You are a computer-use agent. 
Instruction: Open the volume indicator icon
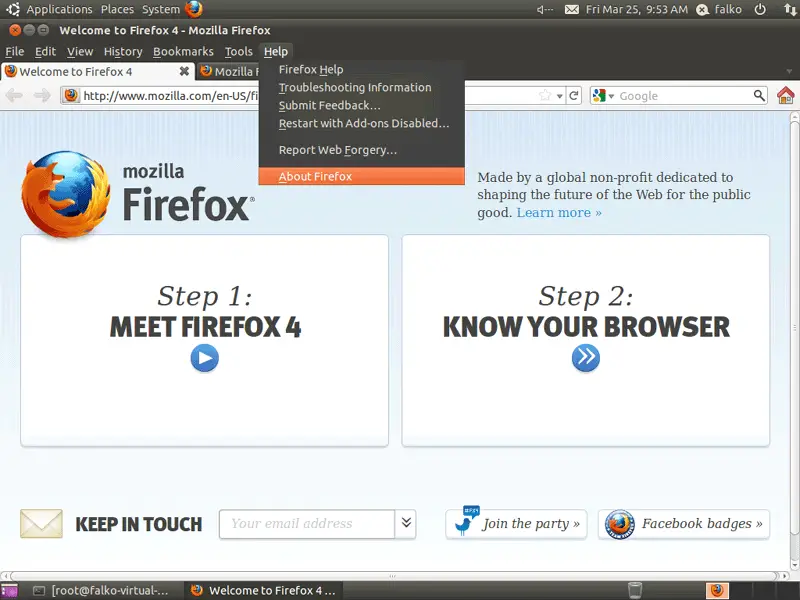pyautogui.click(x=545, y=9)
